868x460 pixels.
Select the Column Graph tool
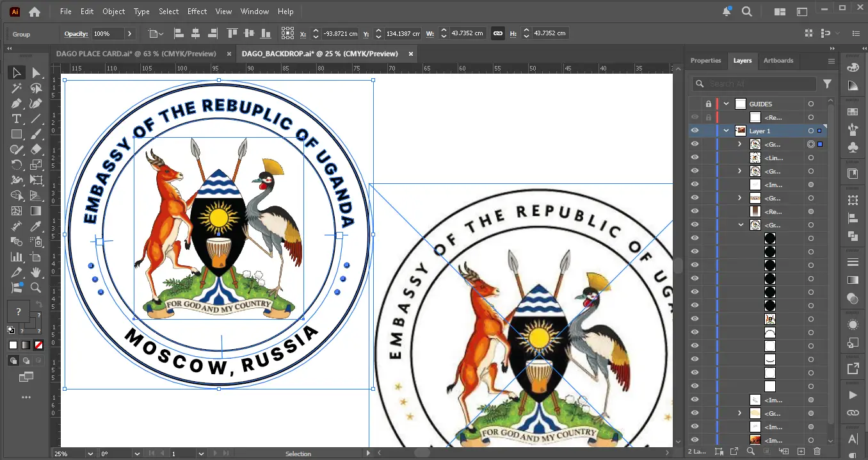pos(17,258)
